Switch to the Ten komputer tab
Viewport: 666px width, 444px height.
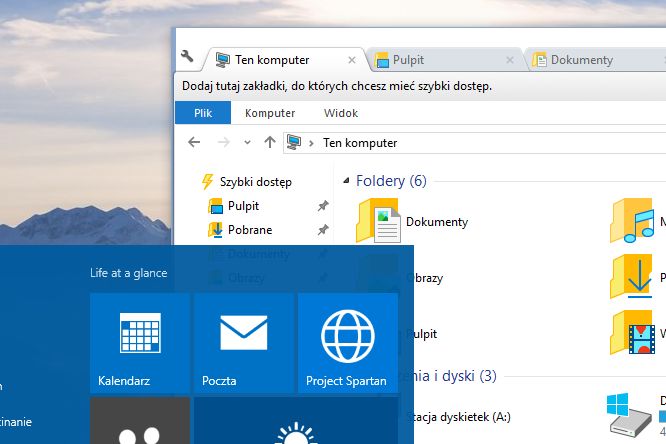(x=285, y=60)
